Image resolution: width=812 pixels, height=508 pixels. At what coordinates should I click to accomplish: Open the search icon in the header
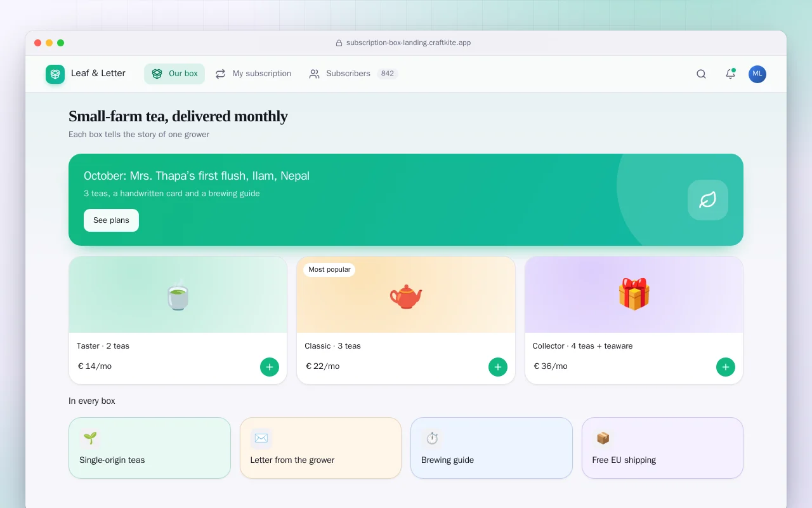click(701, 74)
